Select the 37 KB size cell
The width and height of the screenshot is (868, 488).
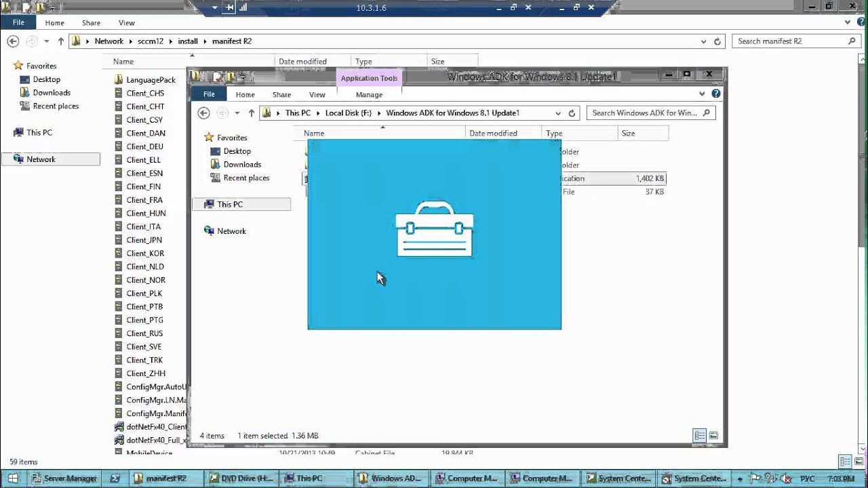[654, 192]
